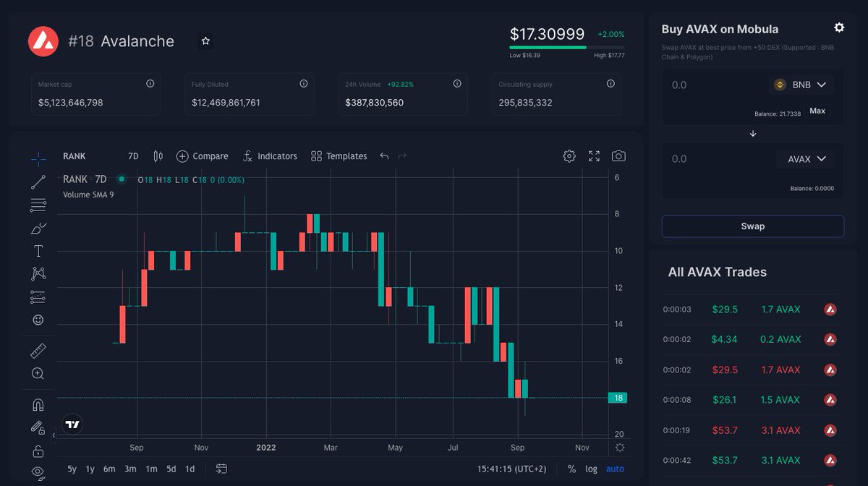Enter fullscreen chart mode
This screenshot has width=868, height=486.
click(x=594, y=156)
